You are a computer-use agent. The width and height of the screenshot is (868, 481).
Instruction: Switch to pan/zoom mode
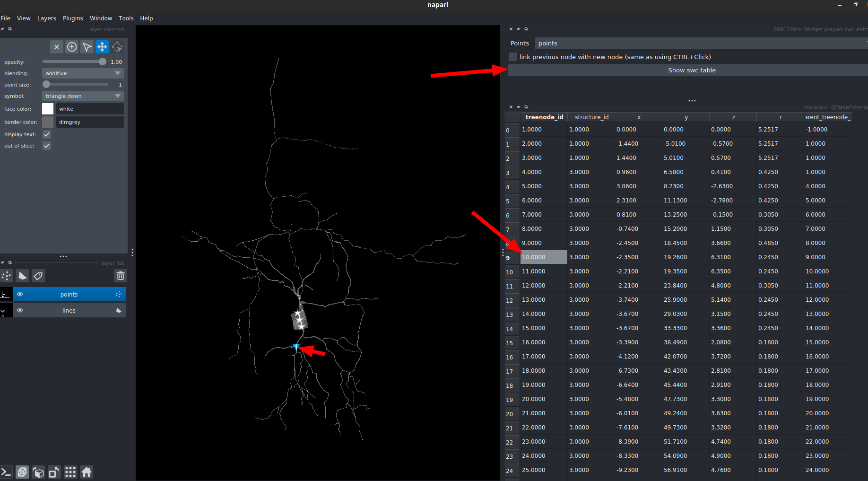point(102,47)
